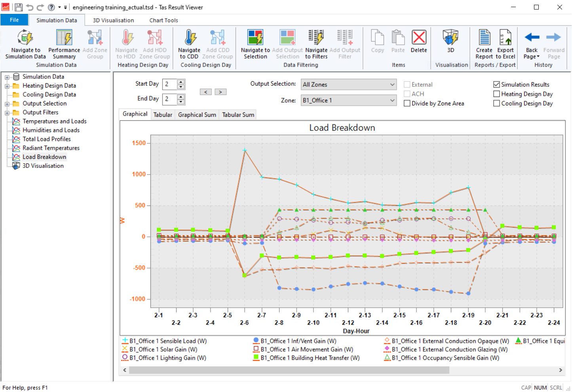Open the Zone dropdown showing B1_Office 1
572x392 pixels.
tap(348, 101)
